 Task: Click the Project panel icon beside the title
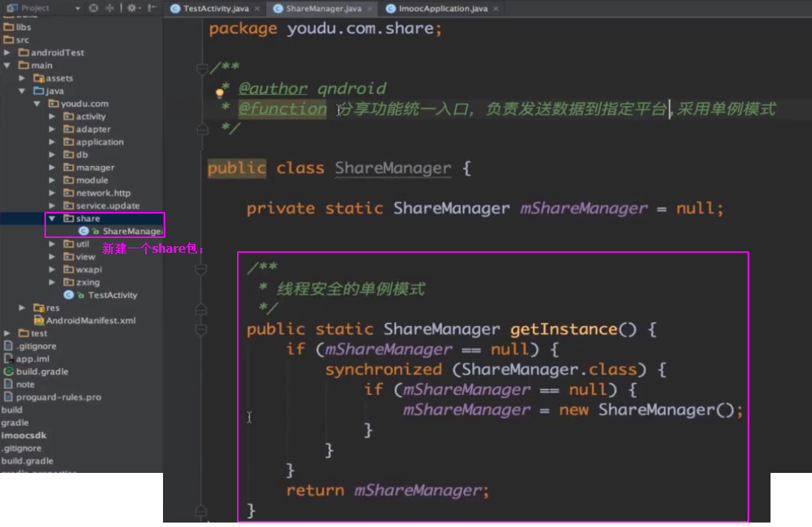point(13,7)
